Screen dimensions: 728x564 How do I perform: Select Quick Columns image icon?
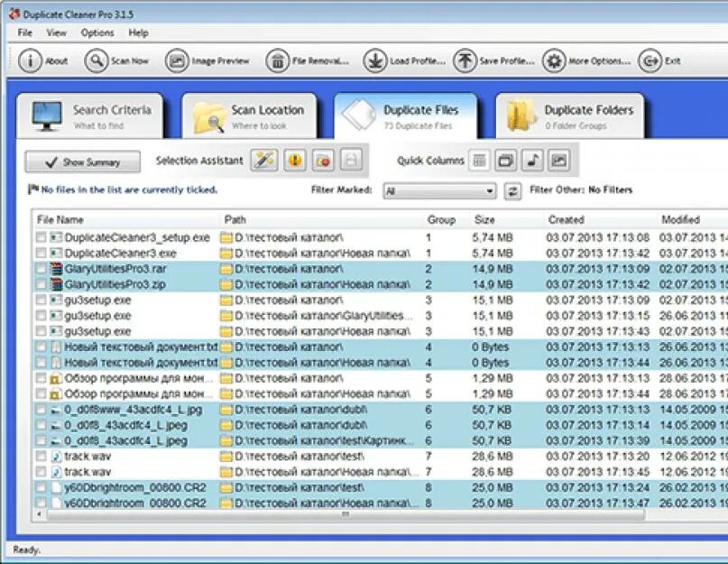(559, 161)
